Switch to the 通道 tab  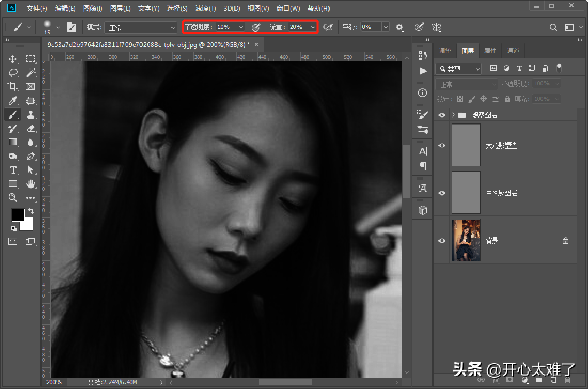click(x=513, y=51)
